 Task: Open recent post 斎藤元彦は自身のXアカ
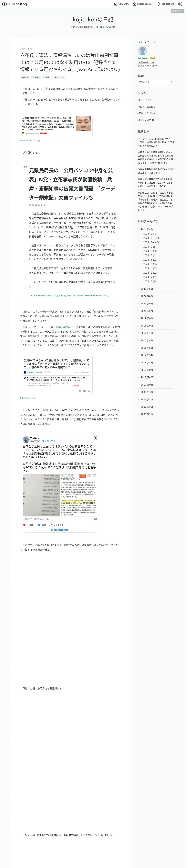(x=156, y=183)
